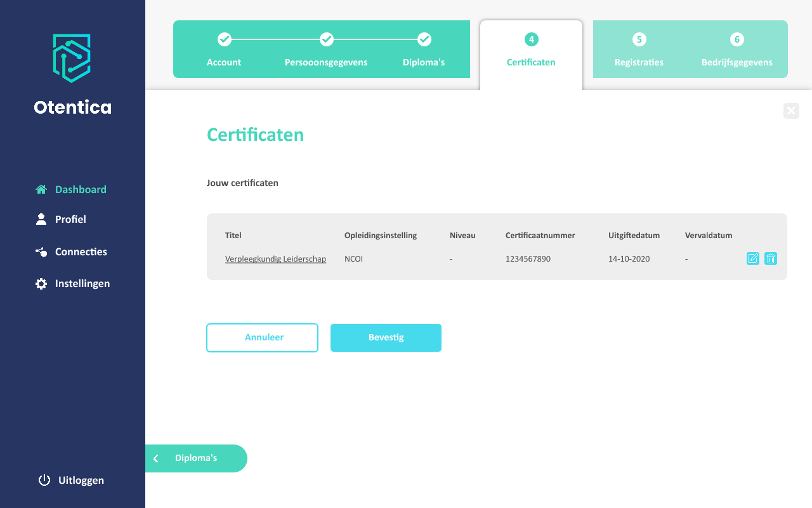Click the back chevron arrow
The width and height of the screenshot is (812, 508).
click(x=156, y=458)
